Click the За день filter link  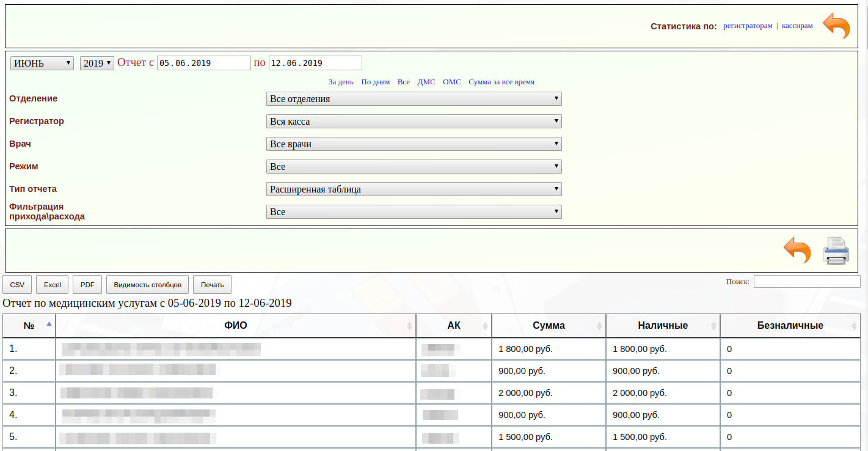pos(341,82)
